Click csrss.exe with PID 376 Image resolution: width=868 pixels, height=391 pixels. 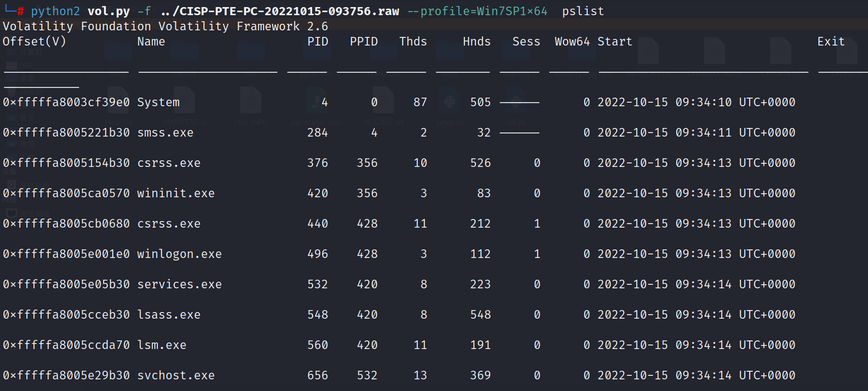[x=169, y=163]
